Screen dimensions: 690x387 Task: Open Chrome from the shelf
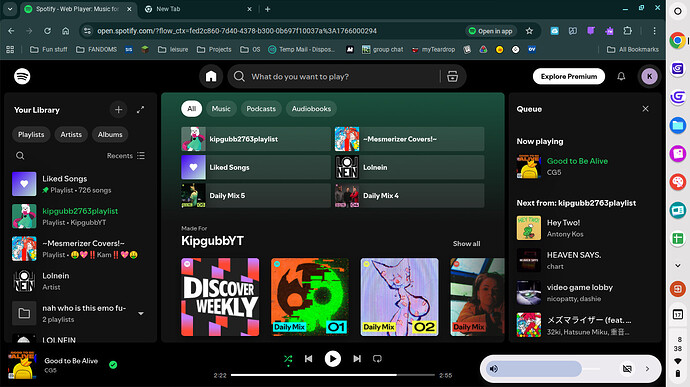click(678, 41)
